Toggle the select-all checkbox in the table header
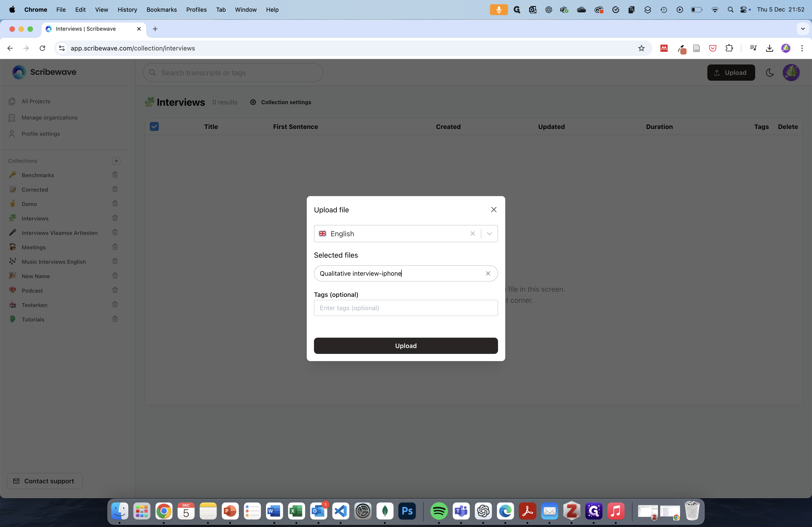The width and height of the screenshot is (812, 527). (x=154, y=126)
